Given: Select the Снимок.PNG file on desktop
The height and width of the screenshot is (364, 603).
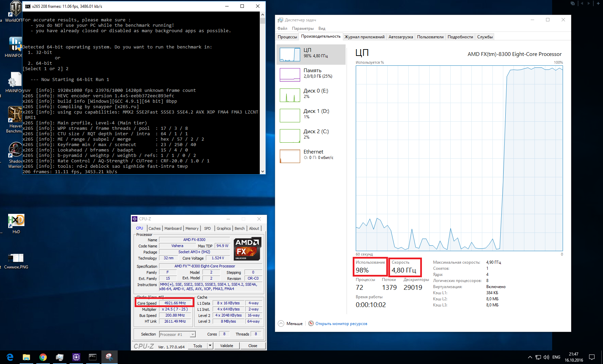Looking at the screenshot, I should click(x=16, y=261).
